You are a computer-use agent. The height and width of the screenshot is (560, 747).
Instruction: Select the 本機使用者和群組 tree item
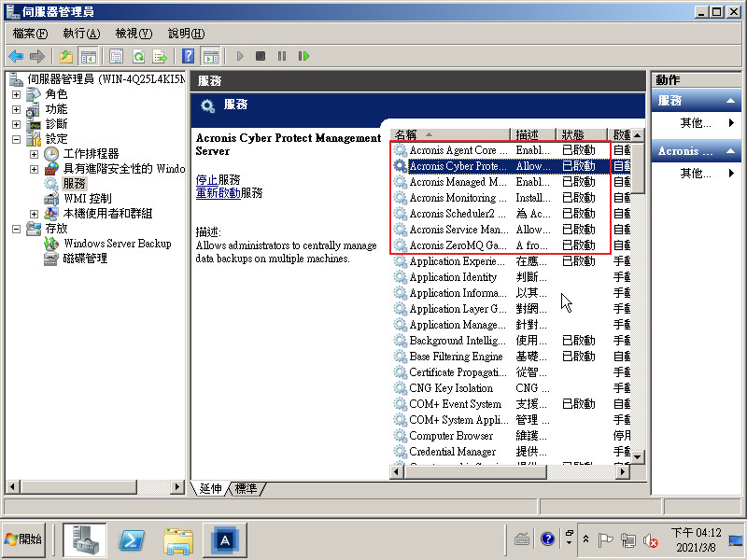(107, 214)
